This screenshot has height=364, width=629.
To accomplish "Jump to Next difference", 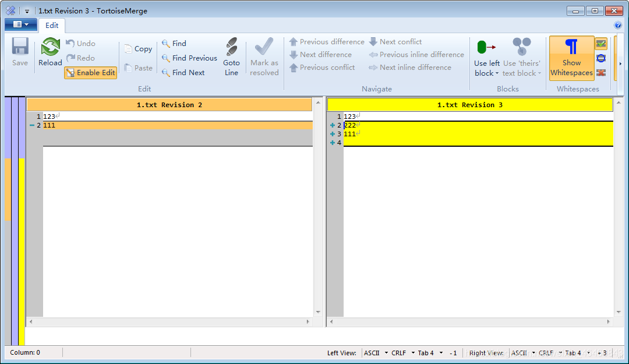I will coord(320,55).
